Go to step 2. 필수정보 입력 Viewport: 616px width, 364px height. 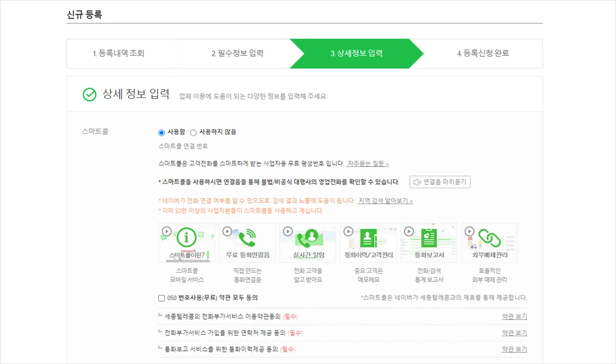(x=237, y=53)
